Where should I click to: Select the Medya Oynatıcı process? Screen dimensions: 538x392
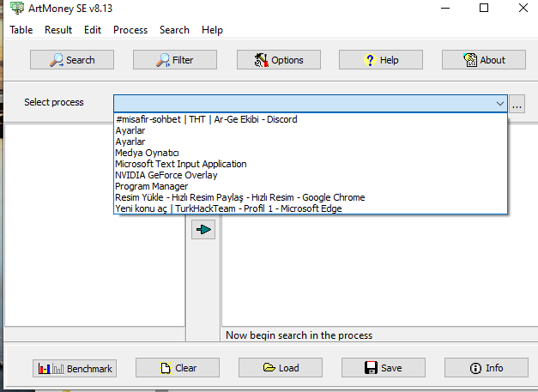point(311,153)
